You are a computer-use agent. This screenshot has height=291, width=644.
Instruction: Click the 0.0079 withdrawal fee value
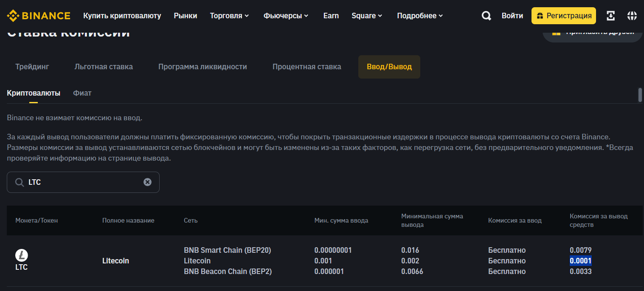pos(581,250)
